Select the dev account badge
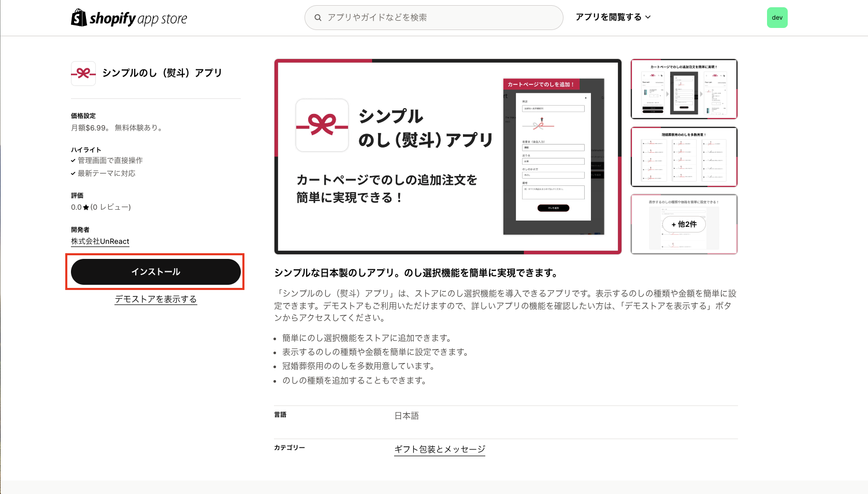This screenshot has width=868, height=494. click(x=777, y=17)
